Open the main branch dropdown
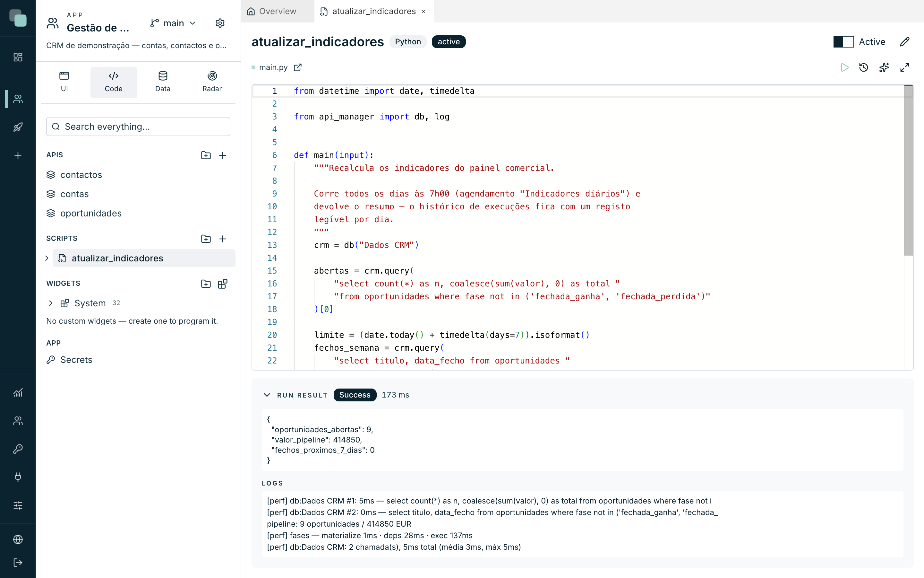 click(x=173, y=23)
